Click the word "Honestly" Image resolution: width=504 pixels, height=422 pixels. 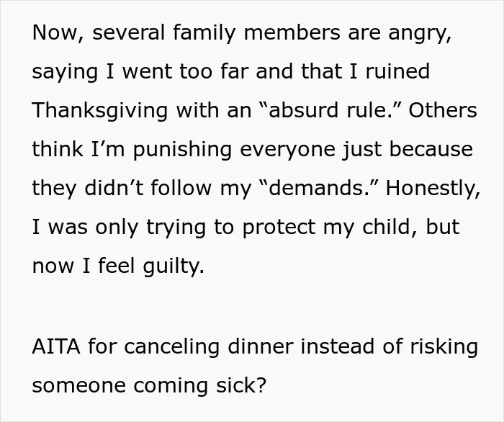(430, 189)
